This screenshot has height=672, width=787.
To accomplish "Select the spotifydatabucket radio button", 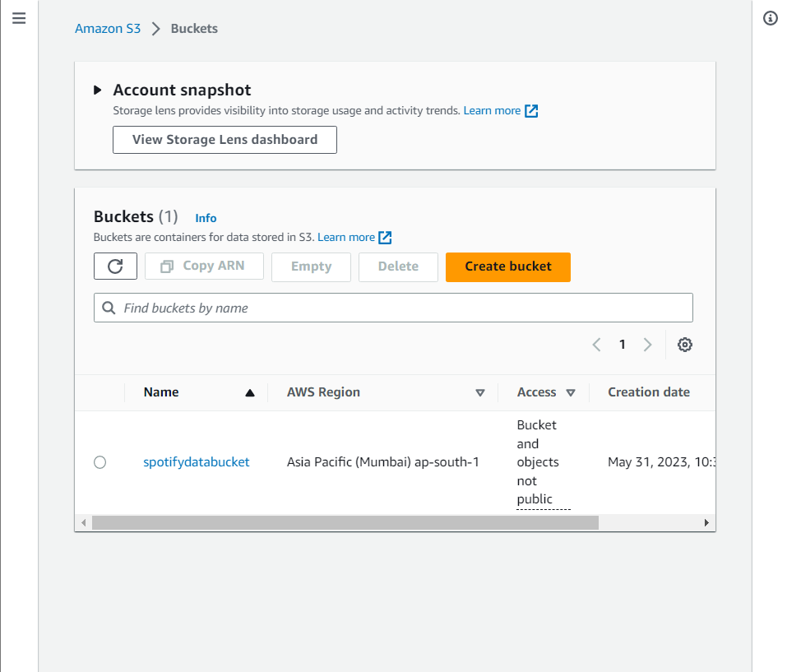I will tap(100, 461).
